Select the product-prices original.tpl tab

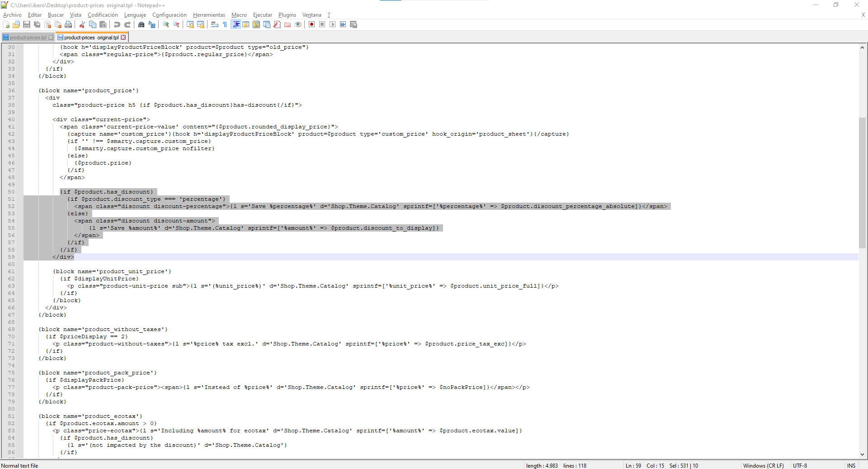click(91, 38)
